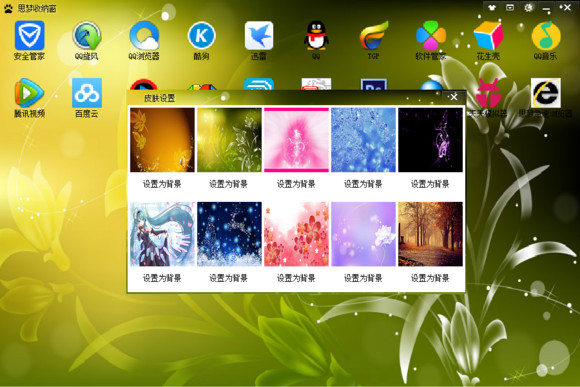
Task: Open settings gear in title bar
Action: pyautogui.click(x=529, y=7)
